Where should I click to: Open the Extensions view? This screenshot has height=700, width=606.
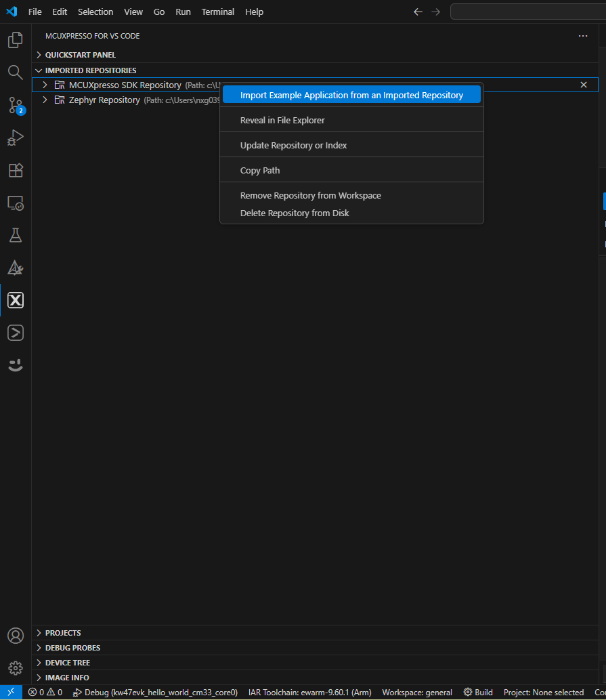point(15,170)
